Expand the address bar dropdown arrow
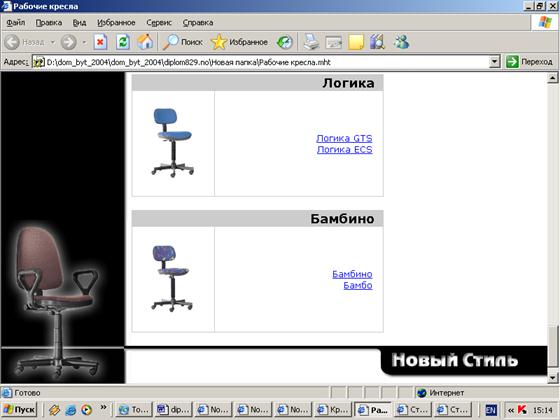 pyautogui.click(x=494, y=62)
